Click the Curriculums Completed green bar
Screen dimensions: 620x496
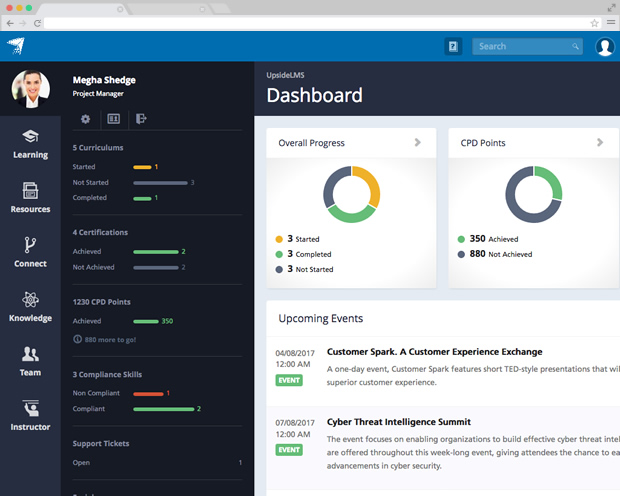pyautogui.click(x=142, y=198)
